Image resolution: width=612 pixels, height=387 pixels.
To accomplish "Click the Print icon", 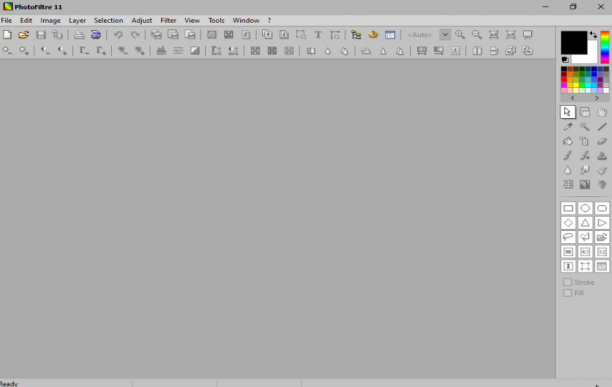I will [x=79, y=35].
